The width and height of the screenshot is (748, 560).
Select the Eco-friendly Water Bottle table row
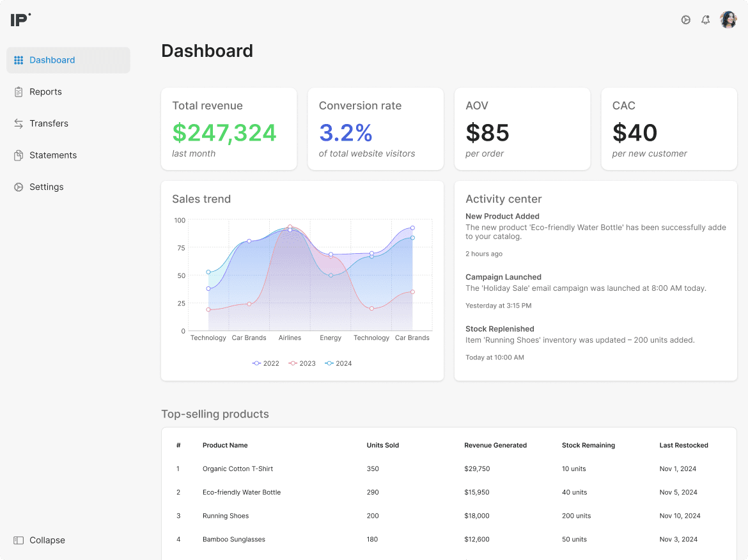click(x=449, y=492)
